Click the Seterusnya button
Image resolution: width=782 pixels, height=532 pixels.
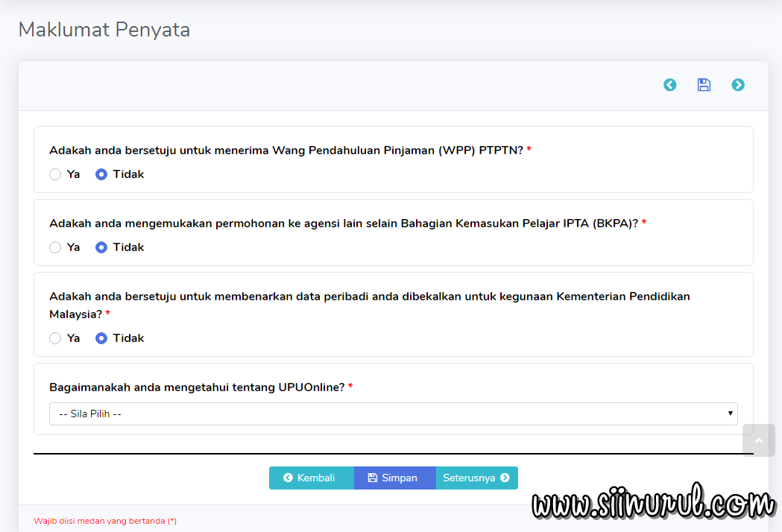[477, 478]
